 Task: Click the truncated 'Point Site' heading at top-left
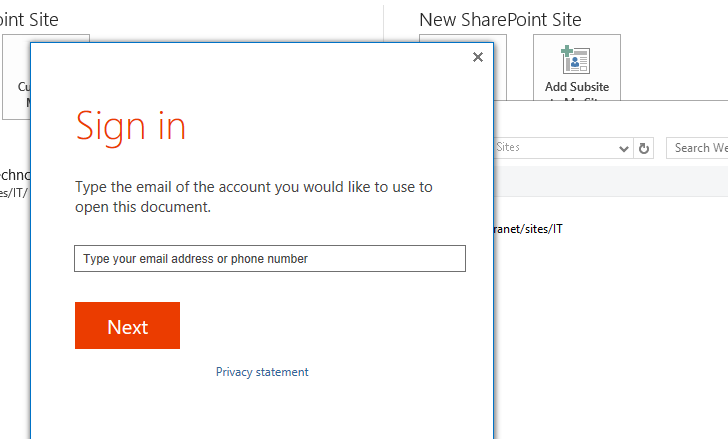point(30,19)
